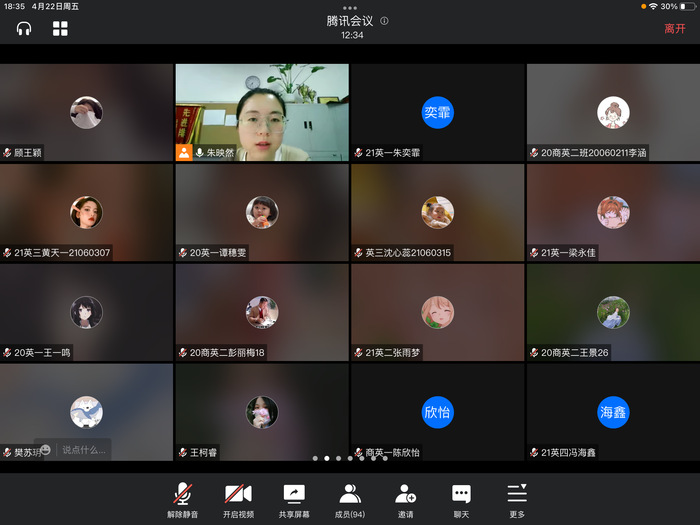The width and height of the screenshot is (700, 525).
Task: Open iPad multitasking dots at top center
Action: point(350,7)
